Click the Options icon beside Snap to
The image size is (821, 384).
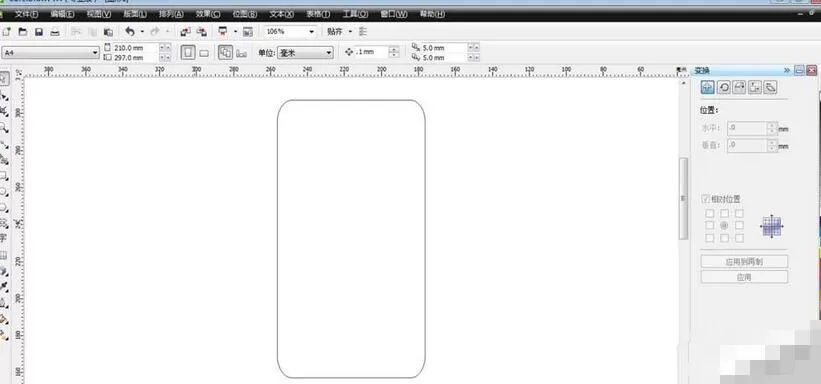point(363,32)
